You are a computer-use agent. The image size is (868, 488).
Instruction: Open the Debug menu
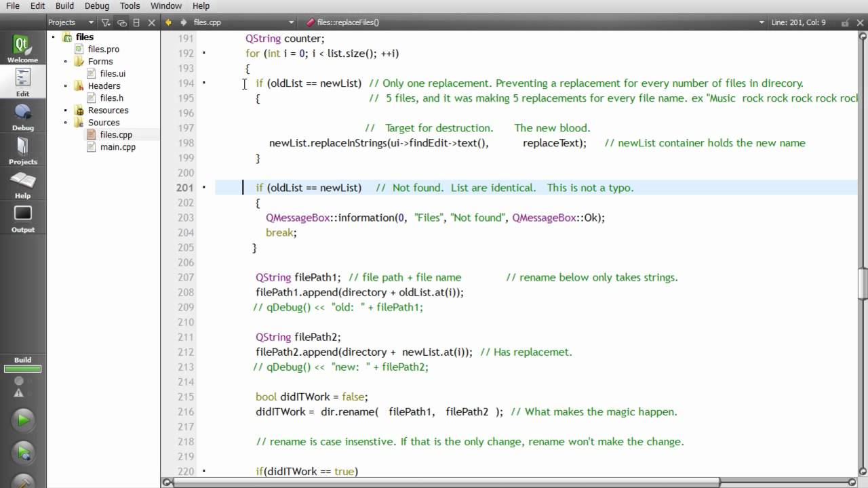(96, 5)
